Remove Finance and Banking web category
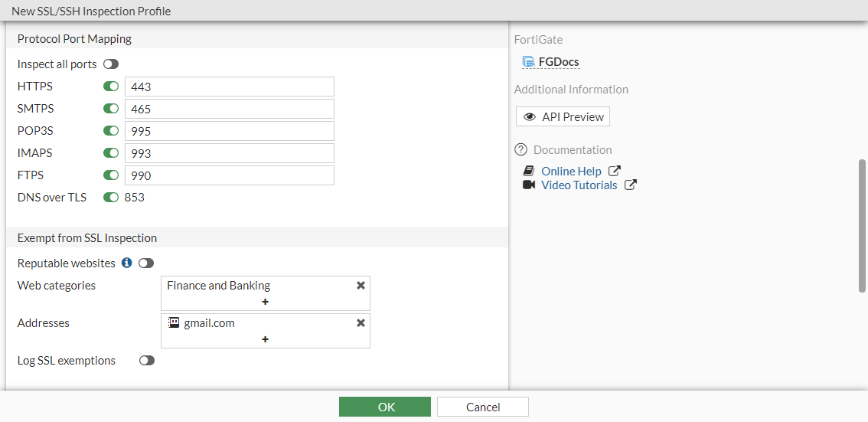868x422 pixels. (x=361, y=286)
